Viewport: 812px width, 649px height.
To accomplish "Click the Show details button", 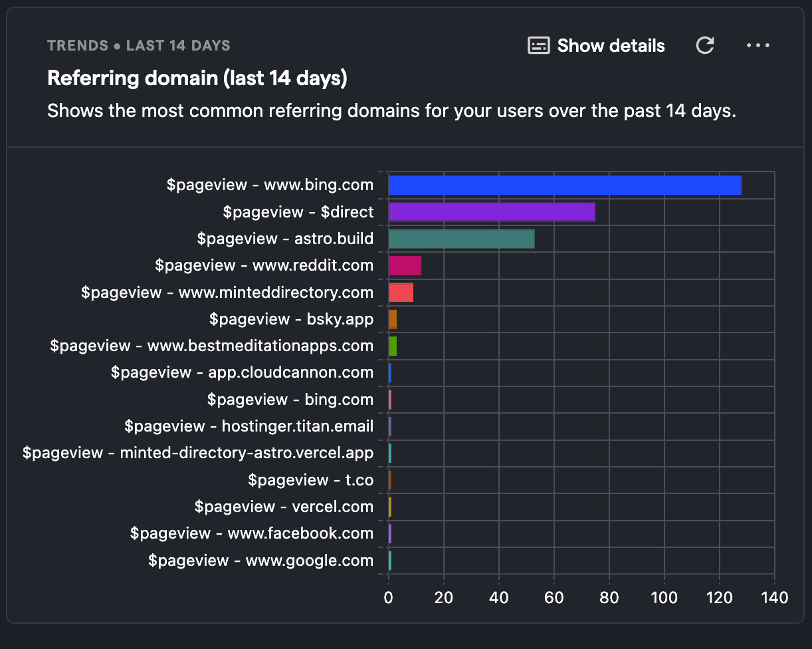I will click(x=596, y=45).
